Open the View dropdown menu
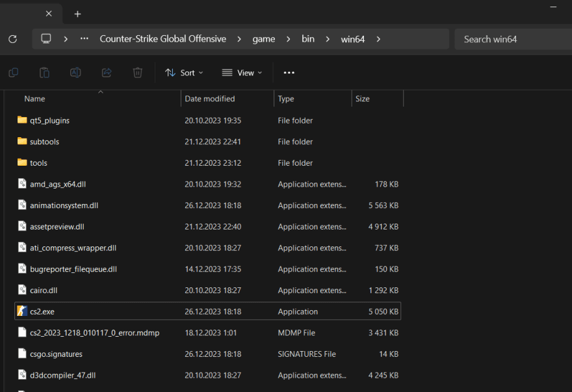Viewport: 572px width, 392px height. click(x=242, y=73)
